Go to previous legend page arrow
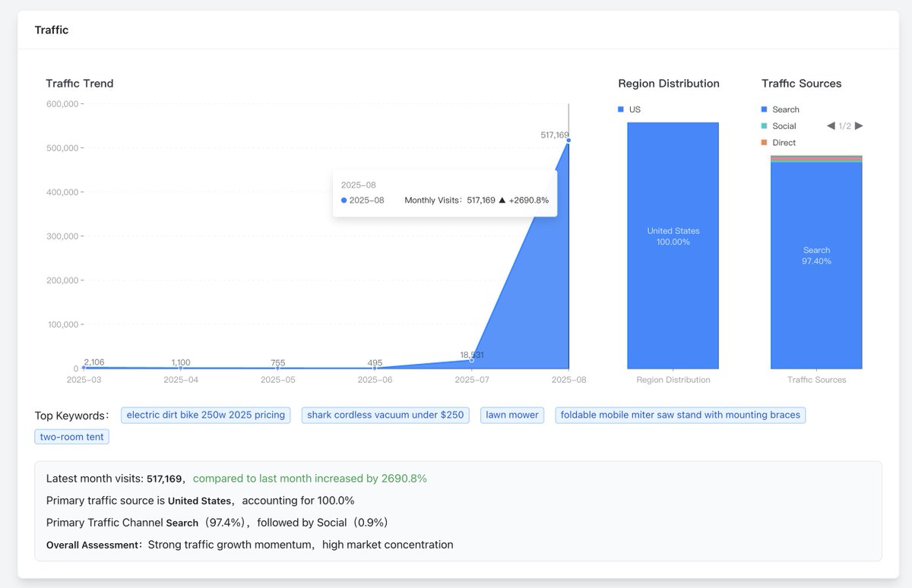This screenshot has height=588, width=912. pyautogui.click(x=831, y=126)
